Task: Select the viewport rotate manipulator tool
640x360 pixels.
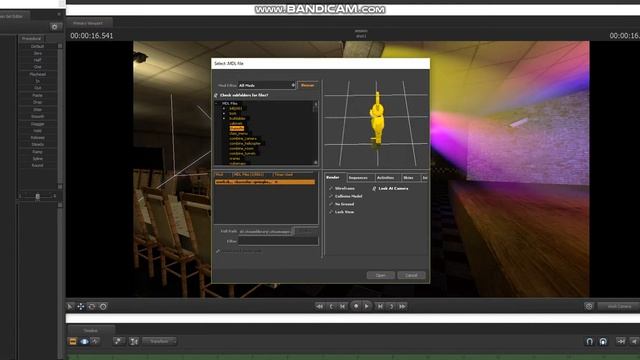Action: click(92, 307)
